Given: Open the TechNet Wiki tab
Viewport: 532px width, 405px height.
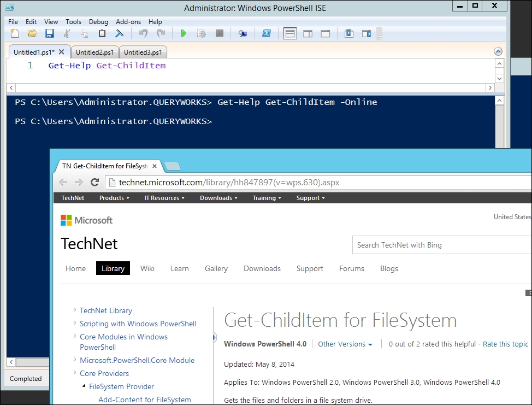Looking at the screenshot, I should click(147, 268).
